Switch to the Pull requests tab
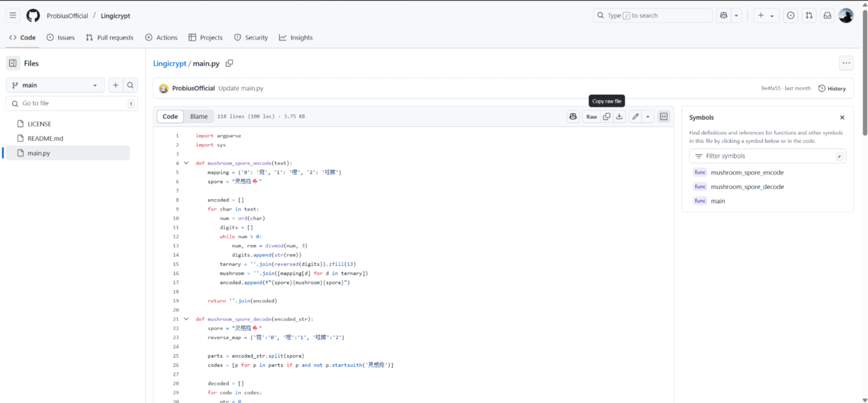Image resolution: width=868 pixels, height=403 pixels. pos(110,37)
